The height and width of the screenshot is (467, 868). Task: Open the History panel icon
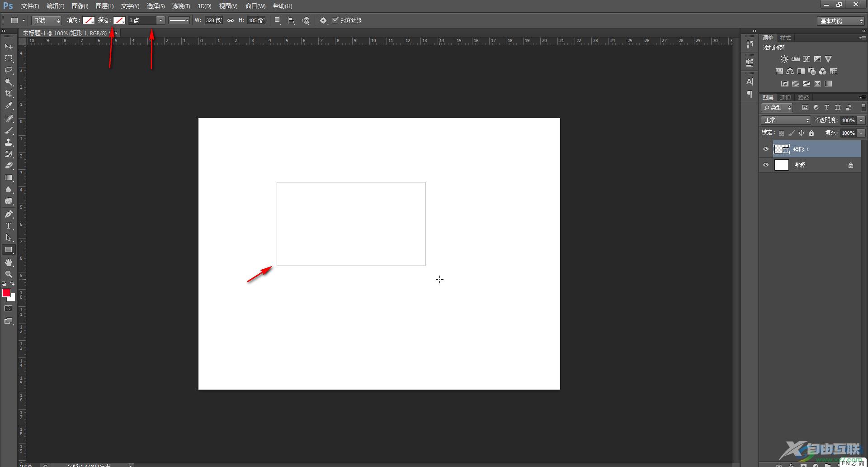tap(750, 44)
